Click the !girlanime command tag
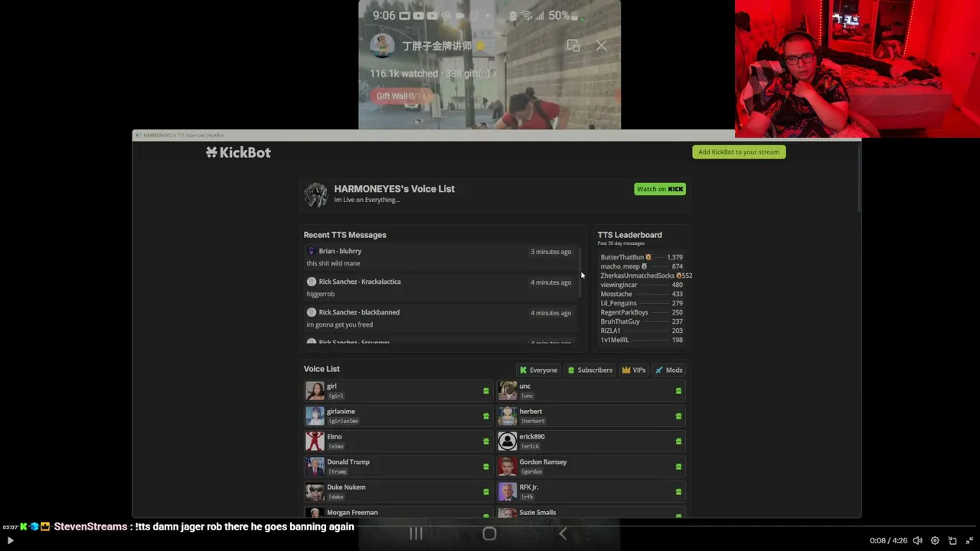980x551 pixels. click(x=343, y=421)
